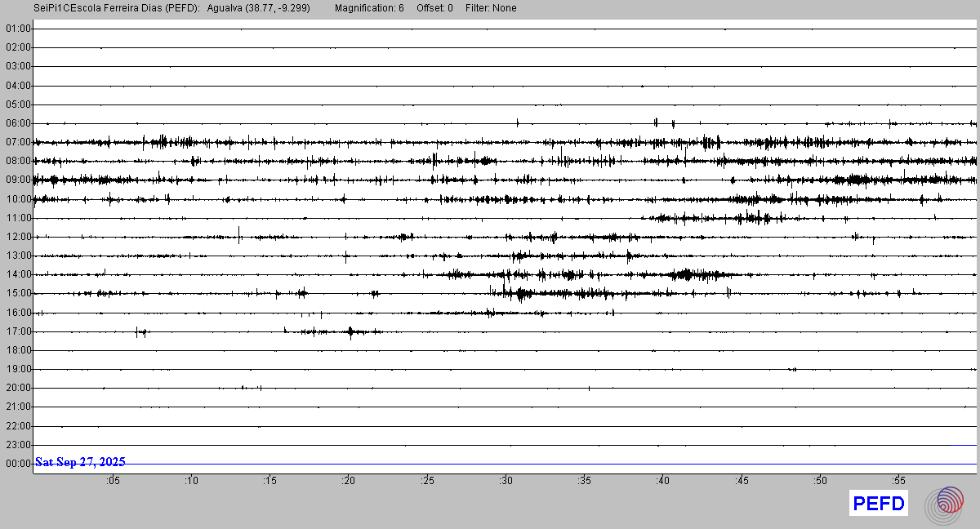Click the Sat Sep 27, 2025 date label
Image resolution: width=980 pixels, height=529 pixels.
click(80, 462)
